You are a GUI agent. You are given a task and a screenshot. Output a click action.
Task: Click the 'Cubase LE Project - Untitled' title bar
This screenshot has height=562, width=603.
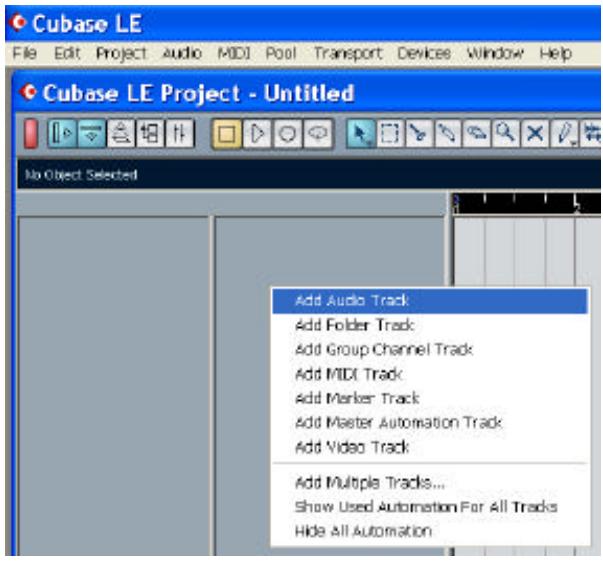[308, 93]
